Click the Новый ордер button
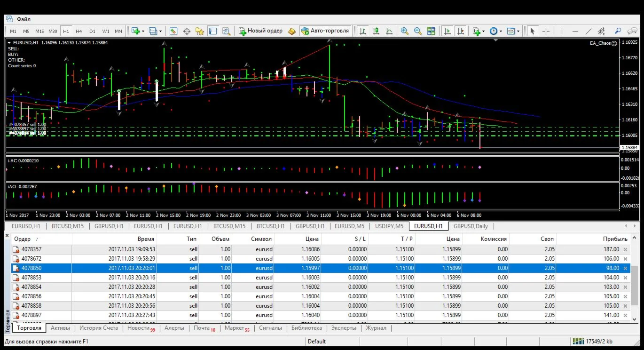 click(261, 31)
